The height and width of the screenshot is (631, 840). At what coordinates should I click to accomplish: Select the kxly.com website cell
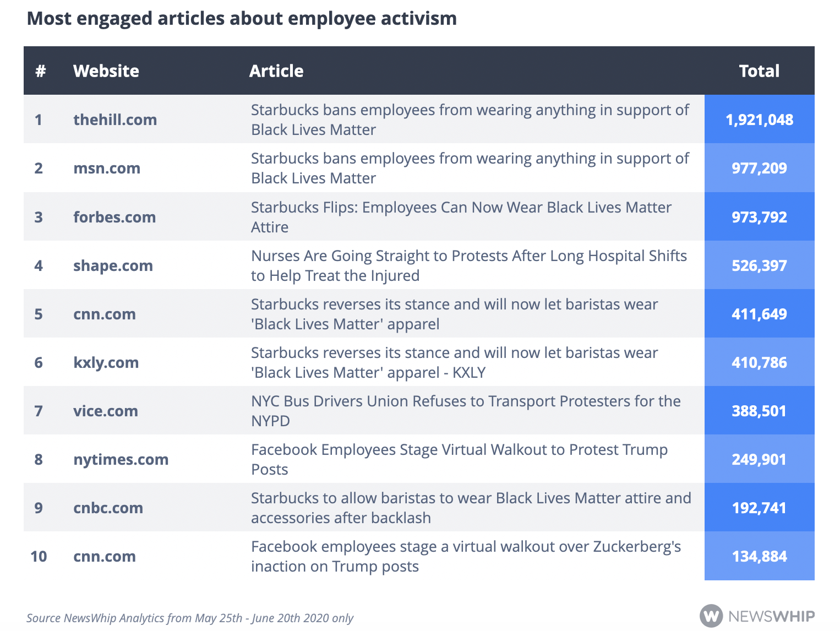[x=106, y=362]
